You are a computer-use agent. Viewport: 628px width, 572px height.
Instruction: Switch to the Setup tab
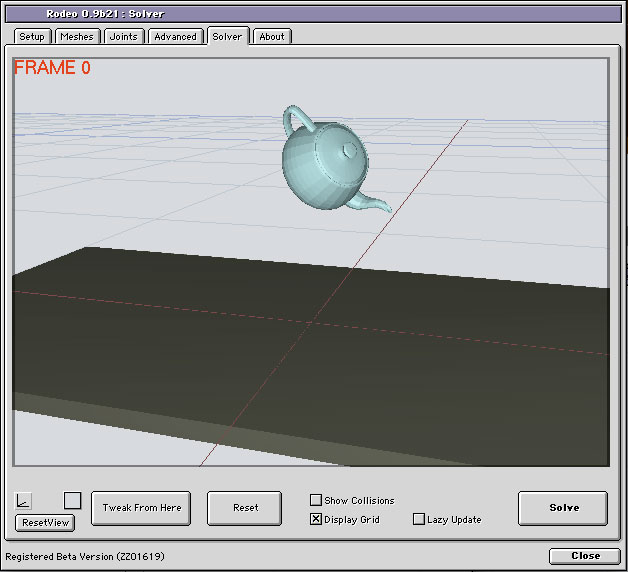pyautogui.click(x=32, y=36)
